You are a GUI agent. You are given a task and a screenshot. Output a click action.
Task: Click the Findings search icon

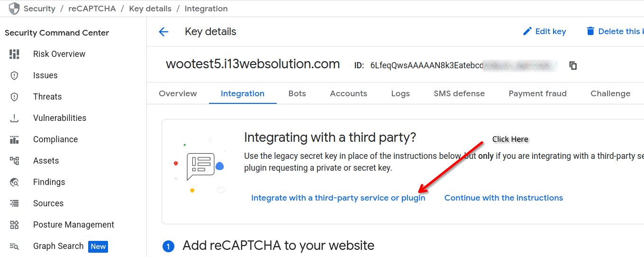(14, 182)
